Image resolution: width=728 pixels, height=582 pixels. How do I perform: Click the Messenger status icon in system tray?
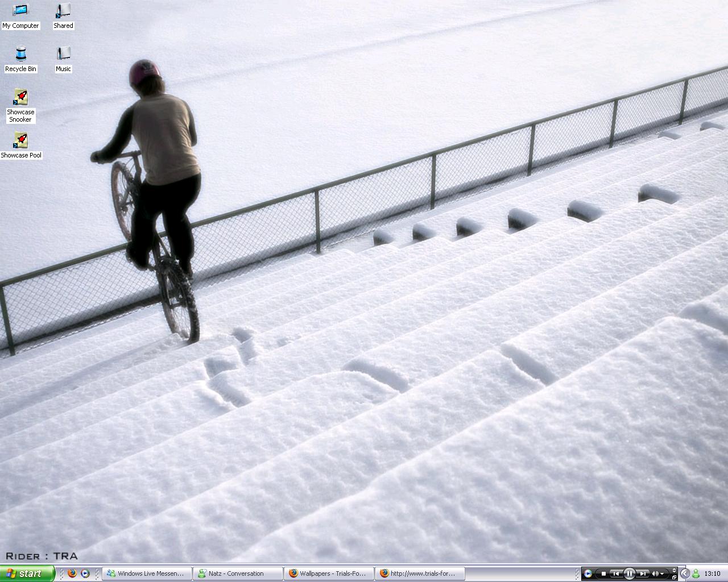696,573
